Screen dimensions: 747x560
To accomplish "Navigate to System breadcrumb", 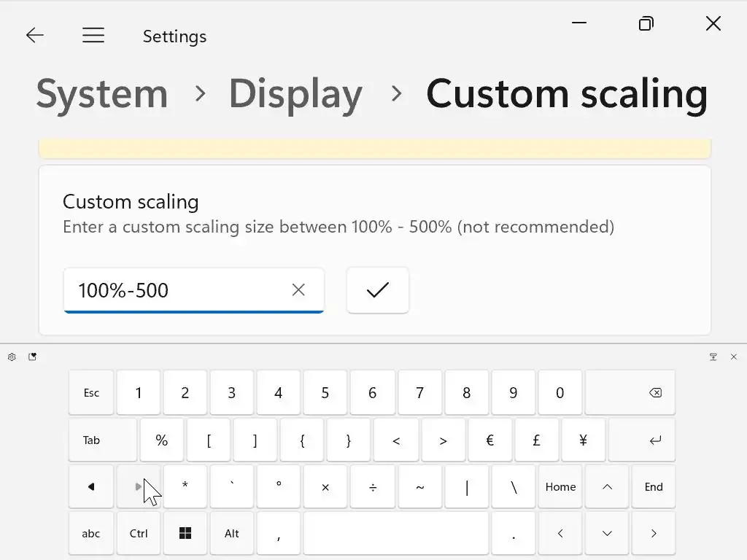I will (x=102, y=94).
